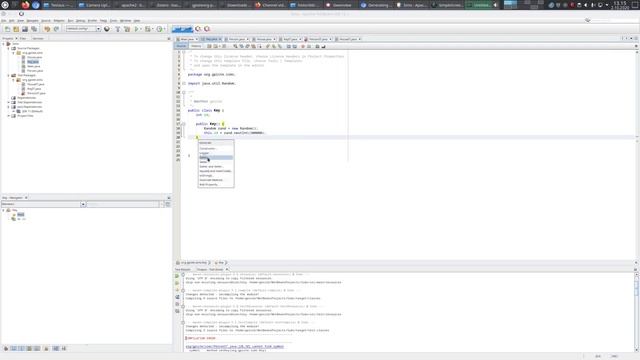This screenshot has height=360, width=640.
Task: Switch to the Test Results tab
Action: click(x=183, y=270)
